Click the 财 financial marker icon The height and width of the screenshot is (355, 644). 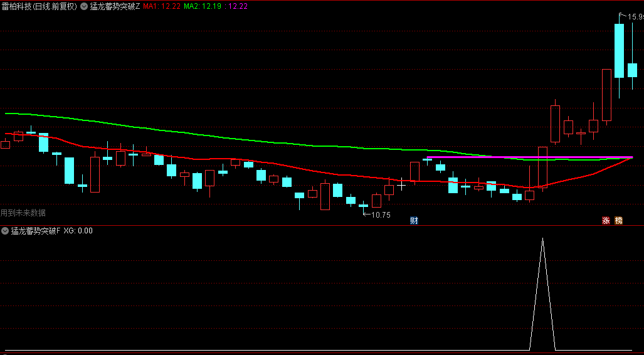coord(414,221)
